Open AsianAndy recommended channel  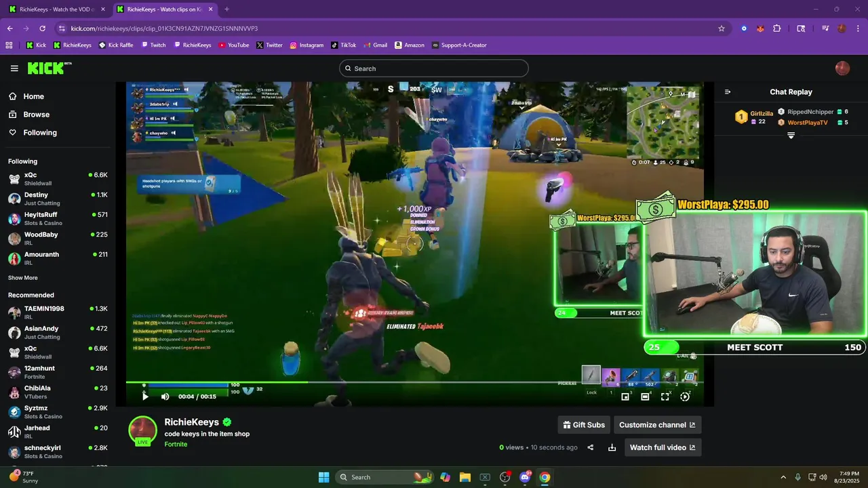58,332
